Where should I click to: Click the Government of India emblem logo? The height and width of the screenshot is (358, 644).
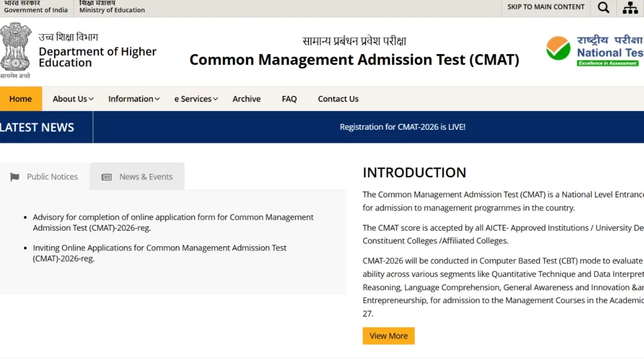pos(16,48)
